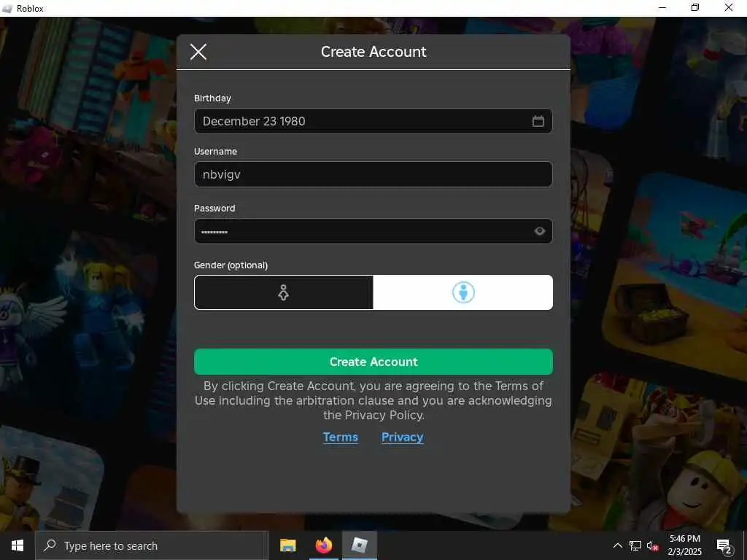747x560 pixels.
Task: Click the taskbar clock showing 5:46 PM
Action: pyautogui.click(x=684, y=545)
